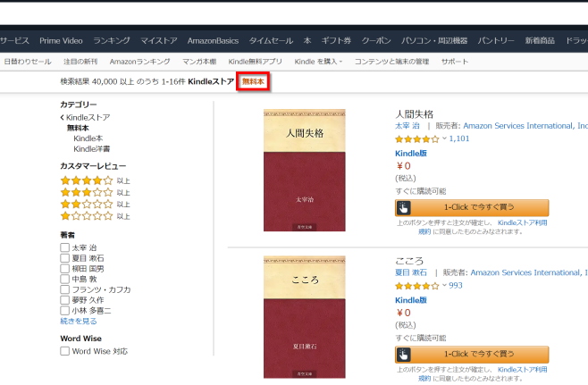
Task: Open seller link for こころ
Action: point(529,272)
